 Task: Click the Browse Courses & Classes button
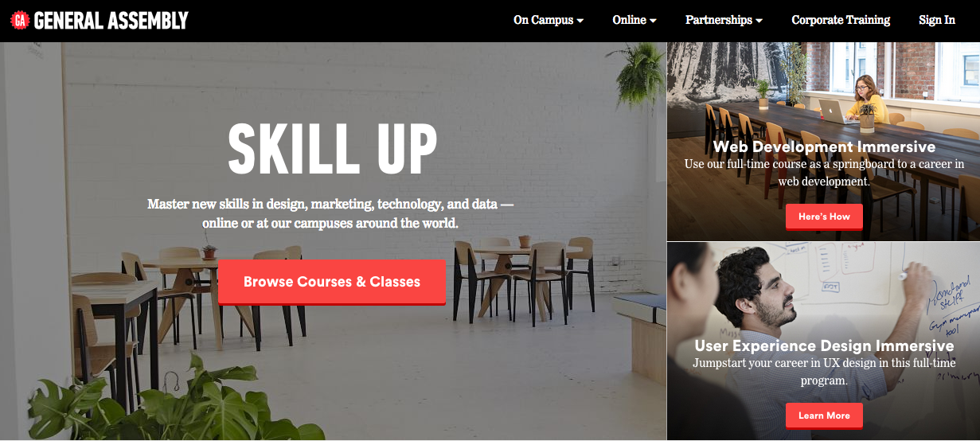(x=332, y=282)
